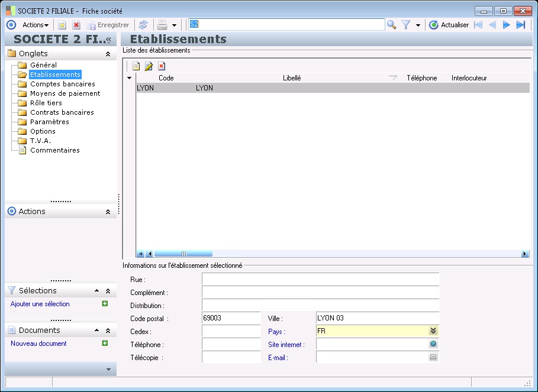Delete selected establishment from the list
Image resolution: width=538 pixels, height=392 pixels.
coord(162,66)
